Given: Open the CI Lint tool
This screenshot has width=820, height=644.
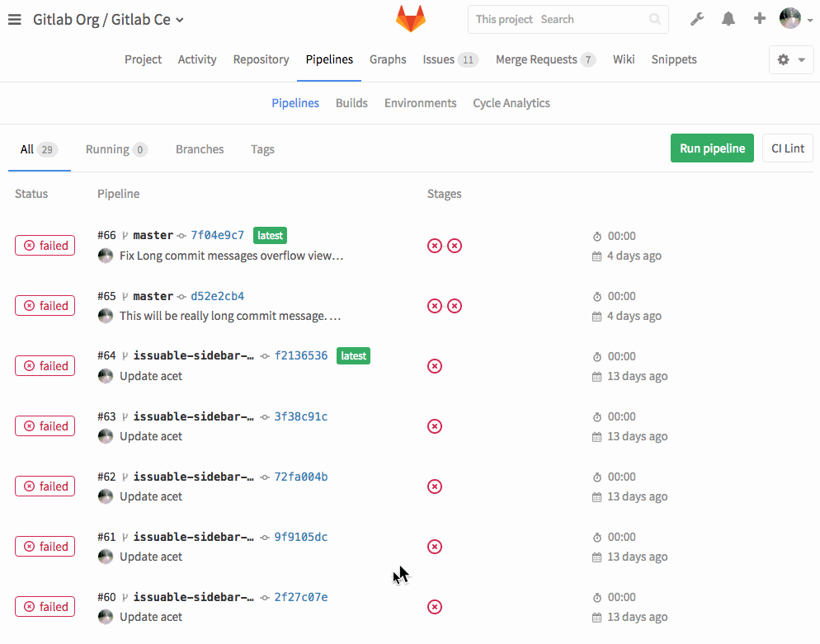Looking at the screenshot, I should click(787, 148).
